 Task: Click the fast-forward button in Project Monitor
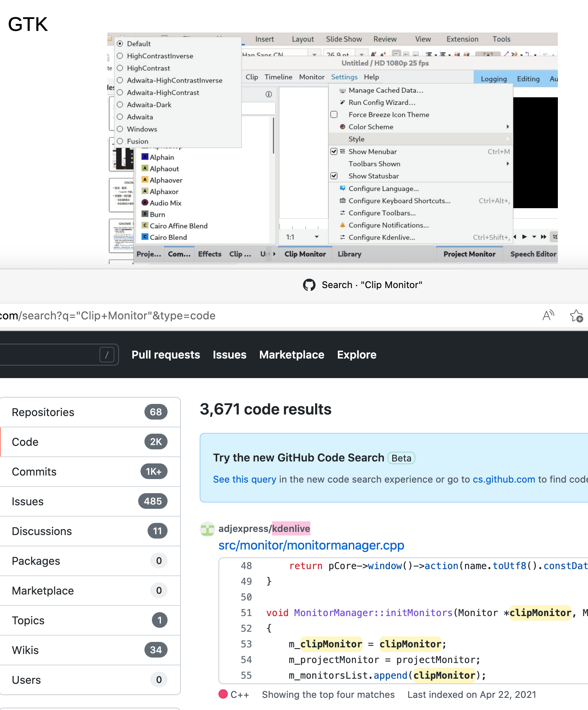pos(543,236)
